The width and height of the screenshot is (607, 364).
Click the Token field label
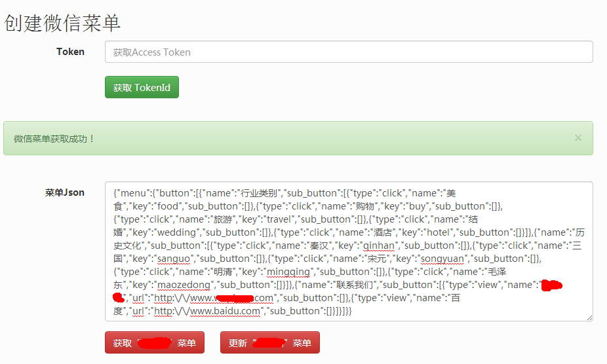(70, 52)
